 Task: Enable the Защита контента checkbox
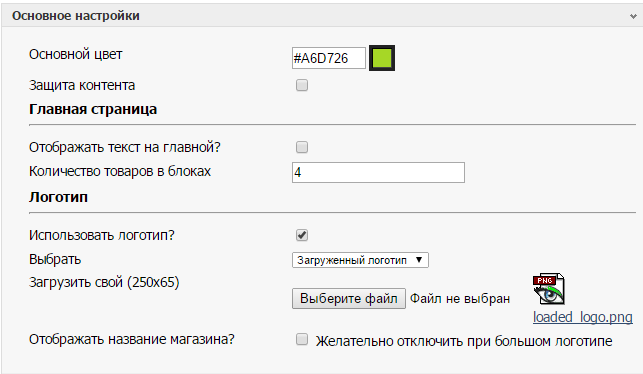[x=302, y=85]
